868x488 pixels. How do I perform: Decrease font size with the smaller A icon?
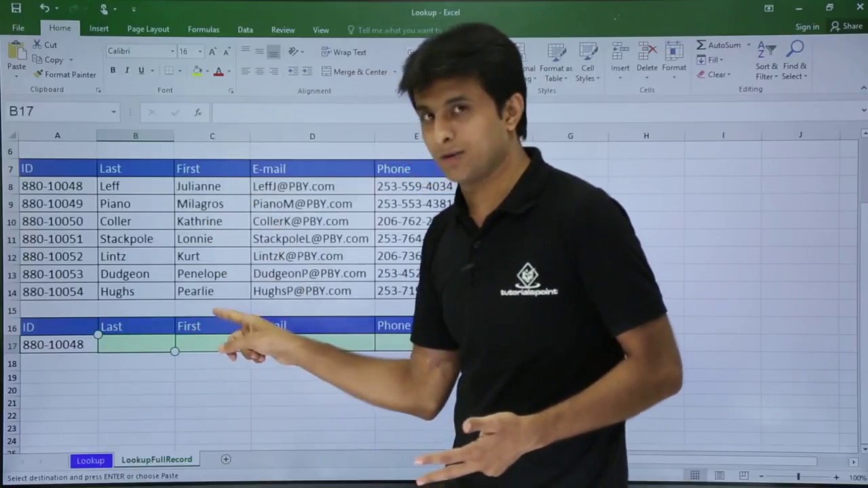point(226,52)
